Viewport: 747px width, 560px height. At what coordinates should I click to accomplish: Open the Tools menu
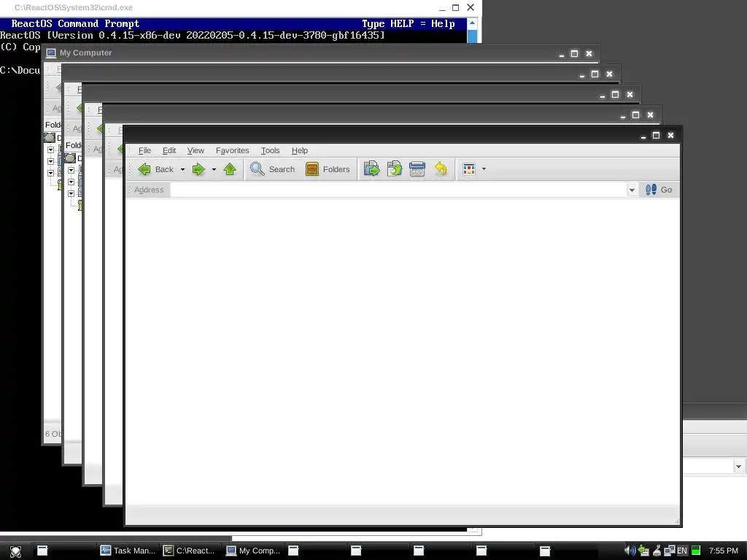[x=270, y=150]
